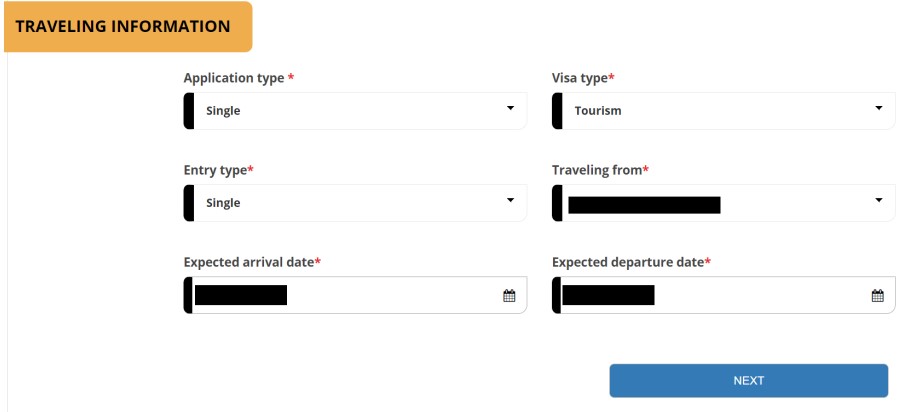
Task: Open the calendar picker for expected arrival date
Action: coord(509,296)
